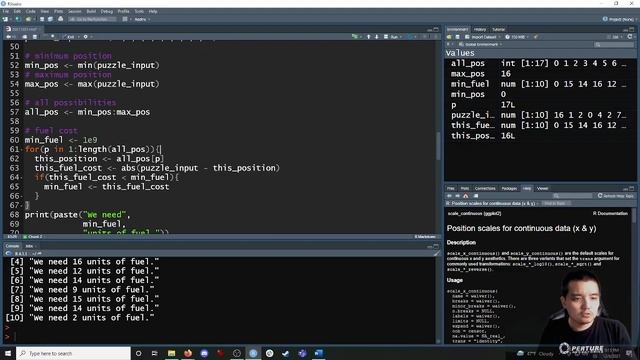
Task: Switch to the History tab
Action: (480, 29)
